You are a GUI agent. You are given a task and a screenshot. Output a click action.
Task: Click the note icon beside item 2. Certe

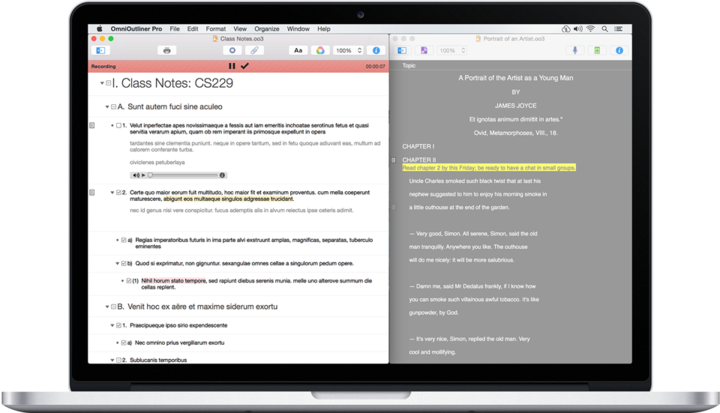pos(92,192)
